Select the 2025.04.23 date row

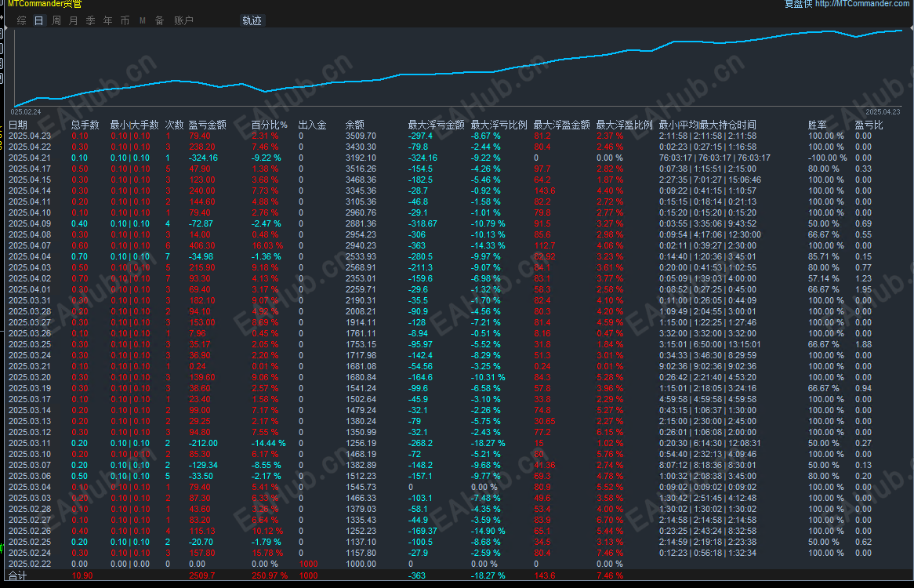coord(457,136)
